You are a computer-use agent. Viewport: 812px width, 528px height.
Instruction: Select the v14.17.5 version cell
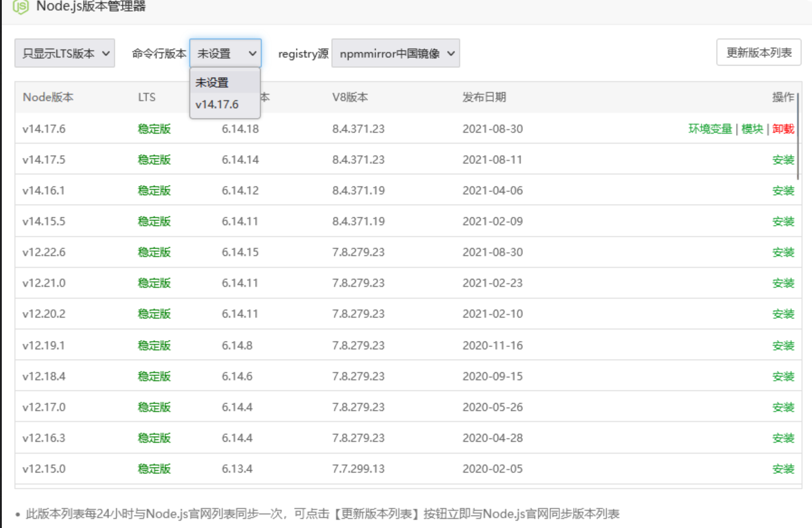44,160
